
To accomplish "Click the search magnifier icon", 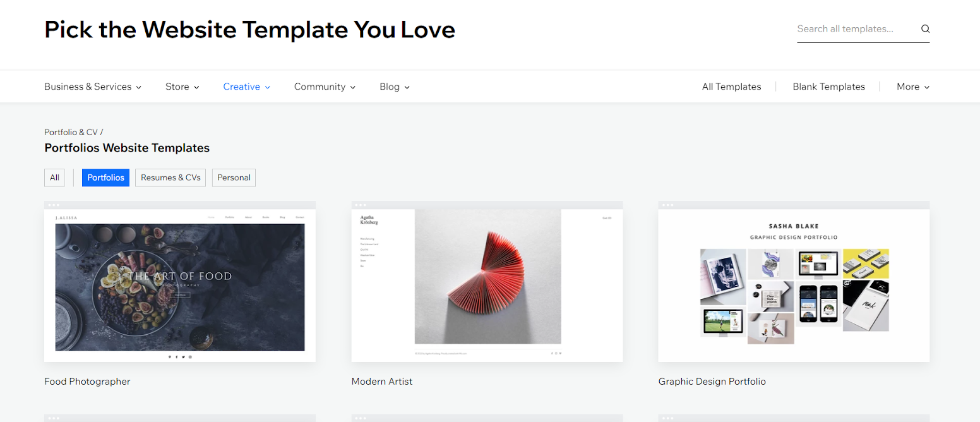I will [x=925, y=29].
